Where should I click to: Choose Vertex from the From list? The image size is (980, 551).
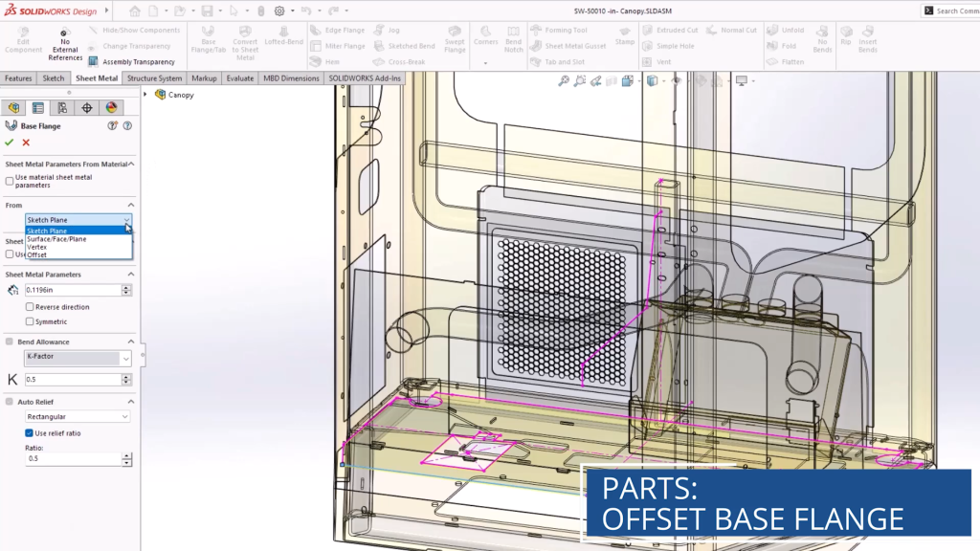pos(78,247)
